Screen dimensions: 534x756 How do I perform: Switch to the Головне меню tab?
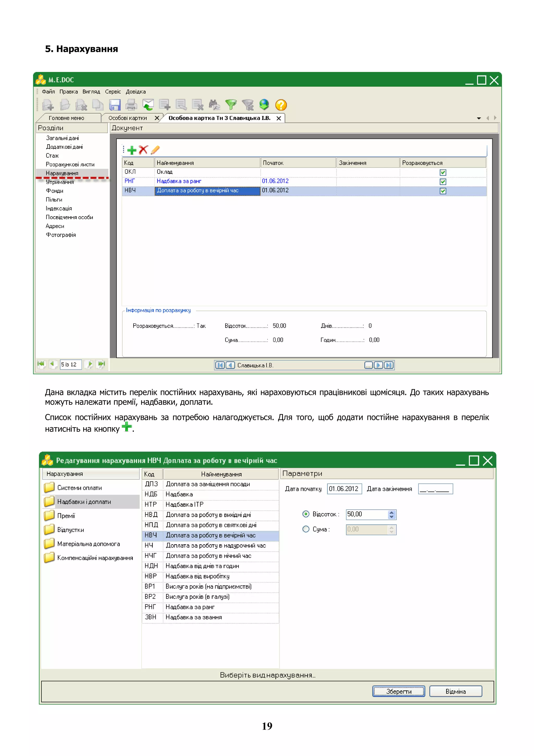tap(66, 118)
